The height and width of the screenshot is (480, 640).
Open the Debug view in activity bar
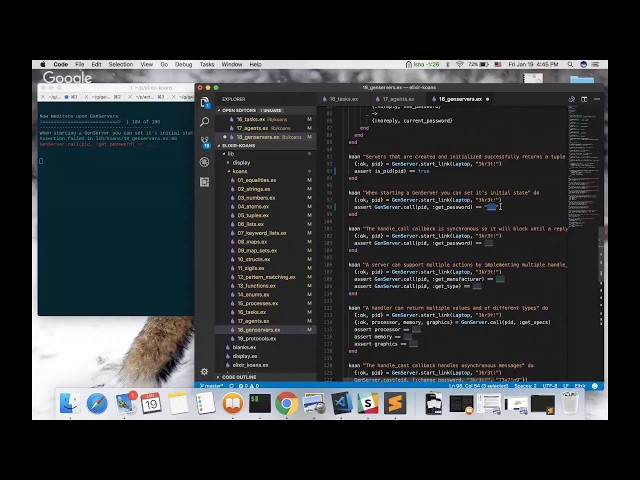[x=205, y=162]
